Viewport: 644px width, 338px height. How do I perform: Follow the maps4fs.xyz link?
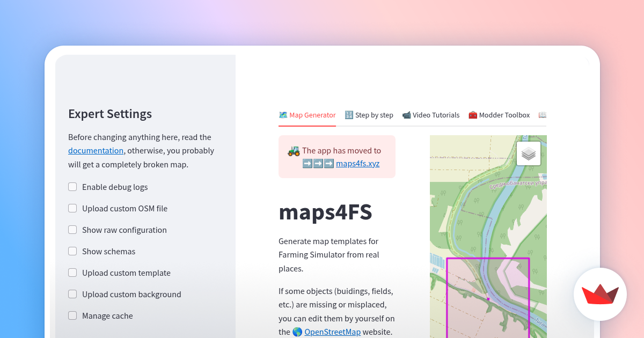pyautogui.click(x=357, y=164)
